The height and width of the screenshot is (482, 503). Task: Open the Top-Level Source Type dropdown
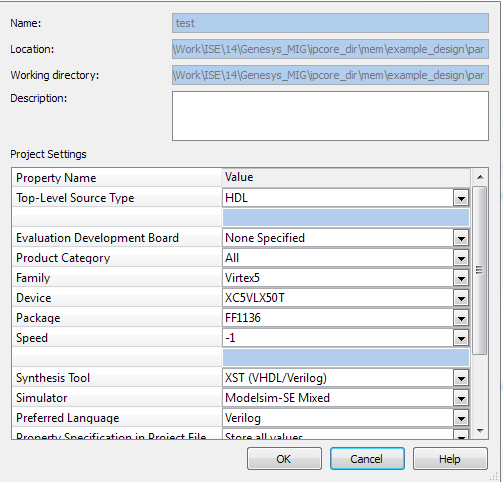461,199
